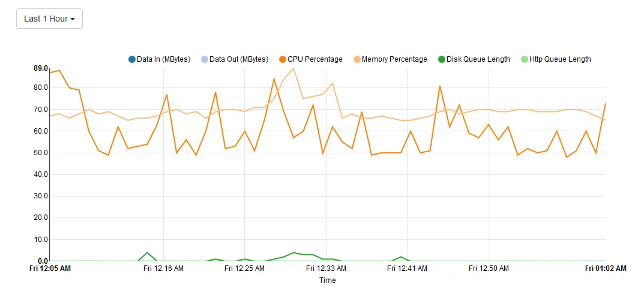Click the memory peak point near 89
644x296 pixels.
click(293, 68)
